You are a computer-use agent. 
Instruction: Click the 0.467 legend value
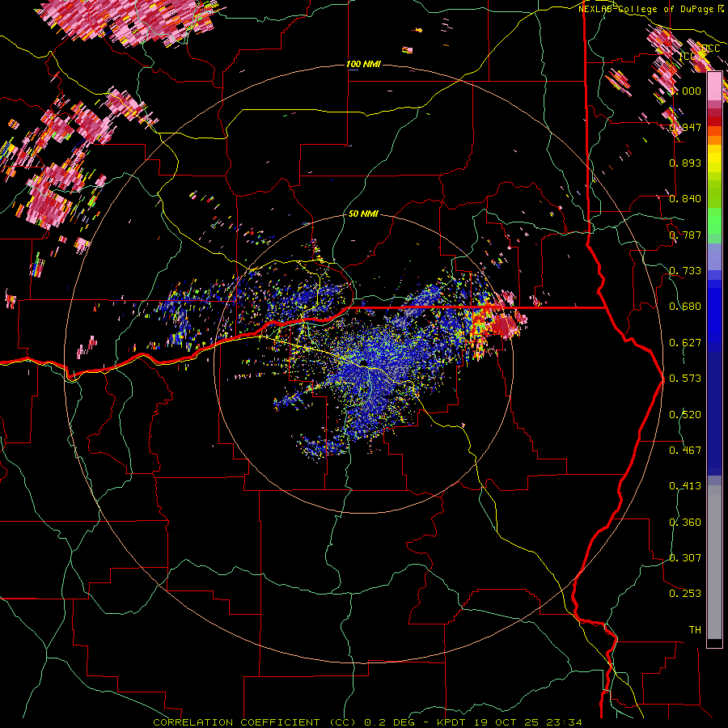click(685, 451)
